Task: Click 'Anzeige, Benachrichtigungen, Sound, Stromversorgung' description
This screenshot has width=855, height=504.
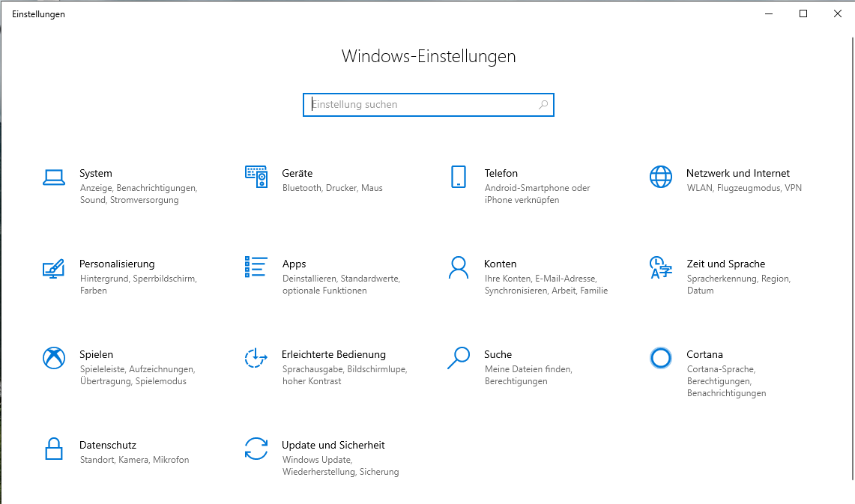Action: (x=139, y=194)
